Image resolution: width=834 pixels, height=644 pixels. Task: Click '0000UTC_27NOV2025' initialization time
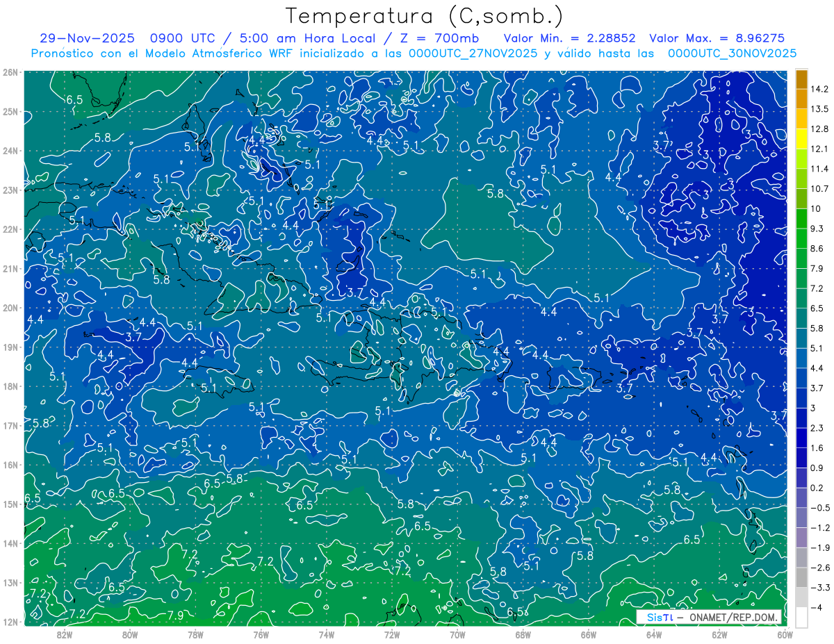click(x=473, y=53)
